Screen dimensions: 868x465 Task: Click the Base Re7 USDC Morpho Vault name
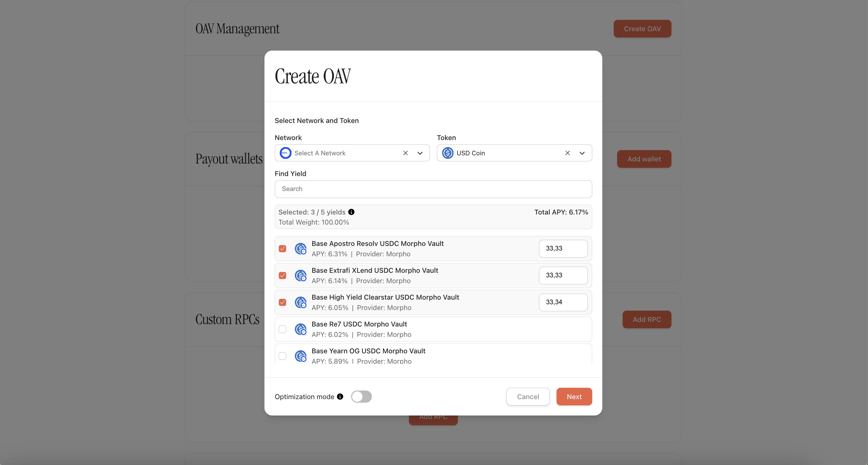(x=359, y=324)
